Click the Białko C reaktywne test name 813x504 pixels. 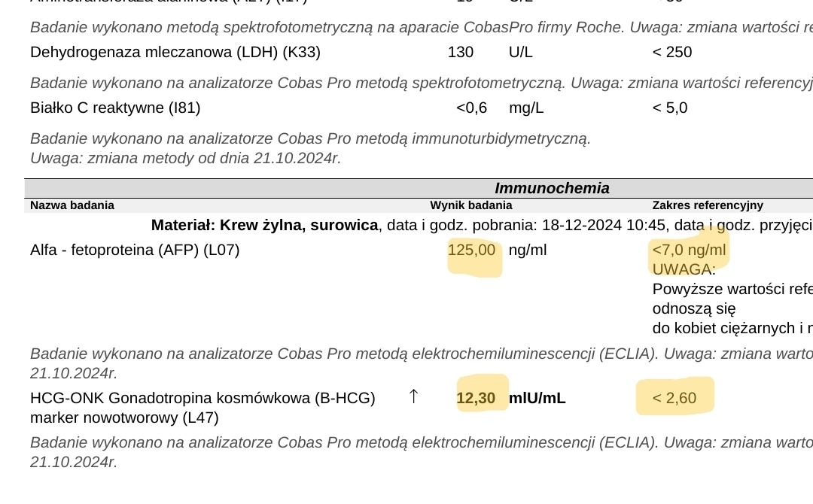[x=115, y=108]
